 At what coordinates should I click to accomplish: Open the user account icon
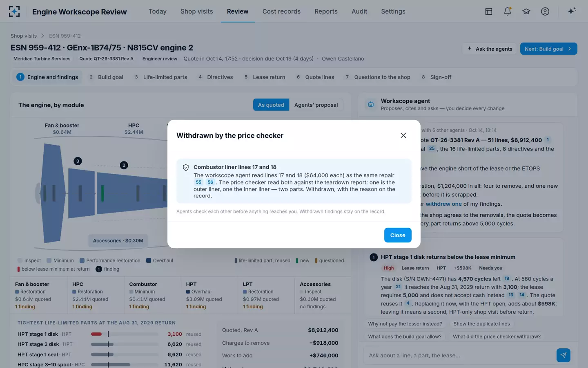pos(545,11)
